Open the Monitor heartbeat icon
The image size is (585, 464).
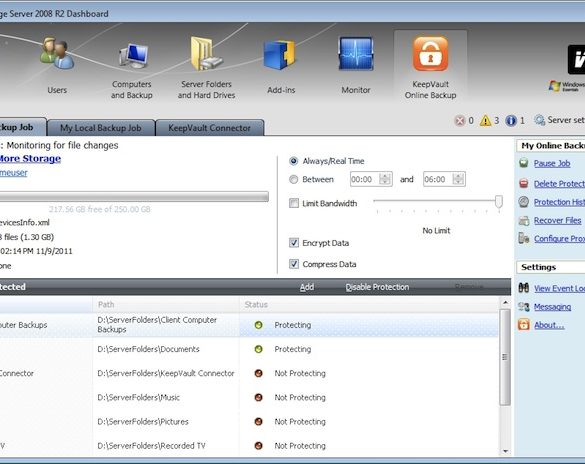[x=356, y=54]
